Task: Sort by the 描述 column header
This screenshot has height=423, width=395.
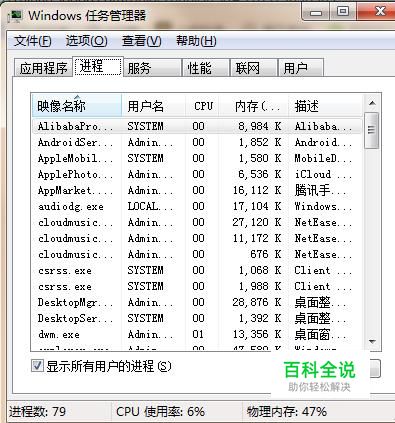Action: coord(325,106)
